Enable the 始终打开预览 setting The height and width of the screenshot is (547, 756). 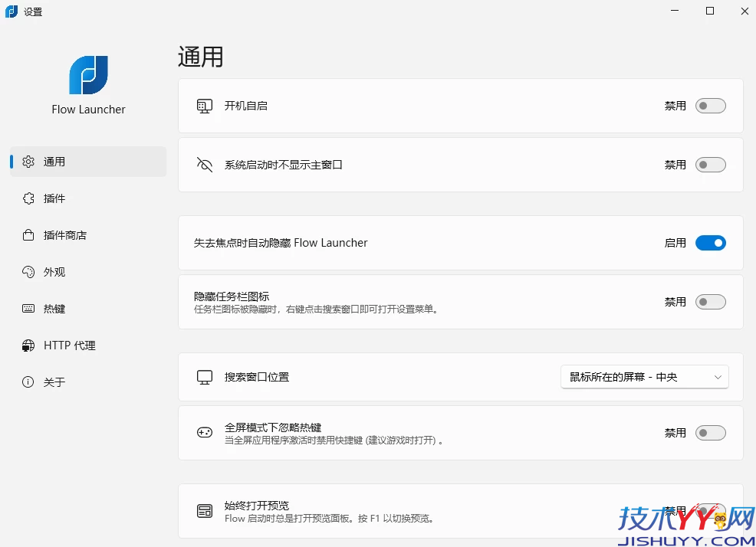710,510
